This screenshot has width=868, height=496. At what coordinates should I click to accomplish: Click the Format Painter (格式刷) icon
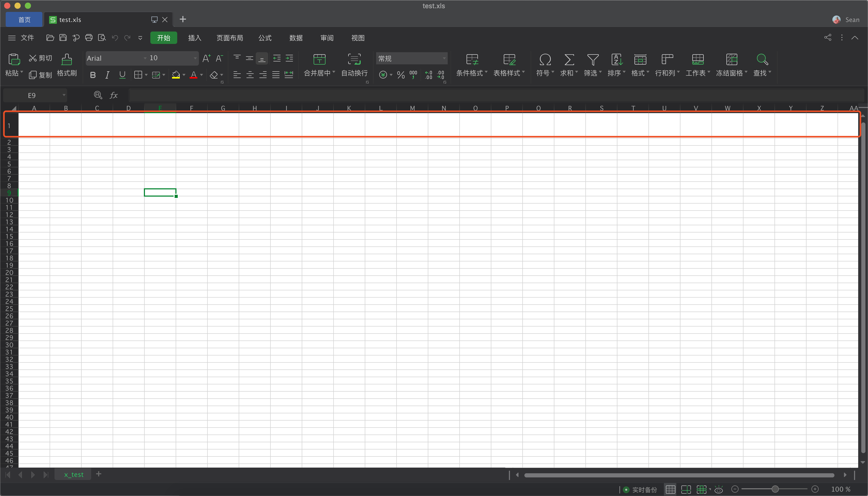pos(66,60)
